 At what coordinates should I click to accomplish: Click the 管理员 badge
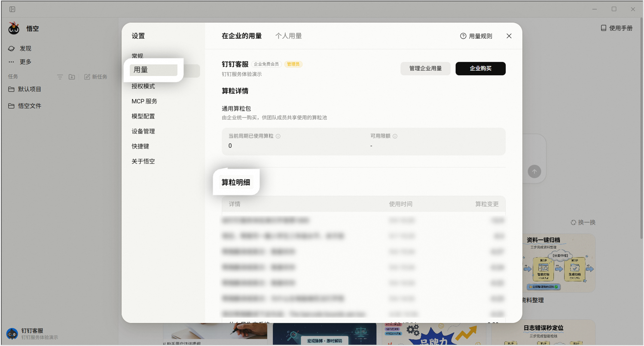click(x=293, y=64)
